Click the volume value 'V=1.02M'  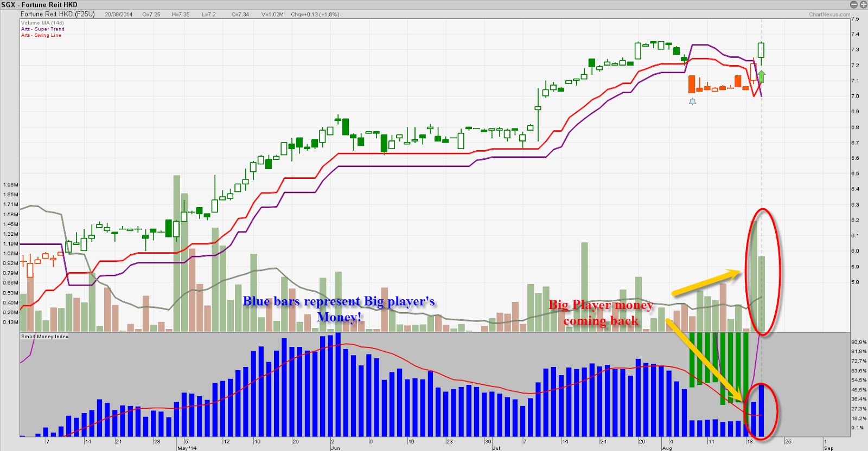tap(272, 15)
